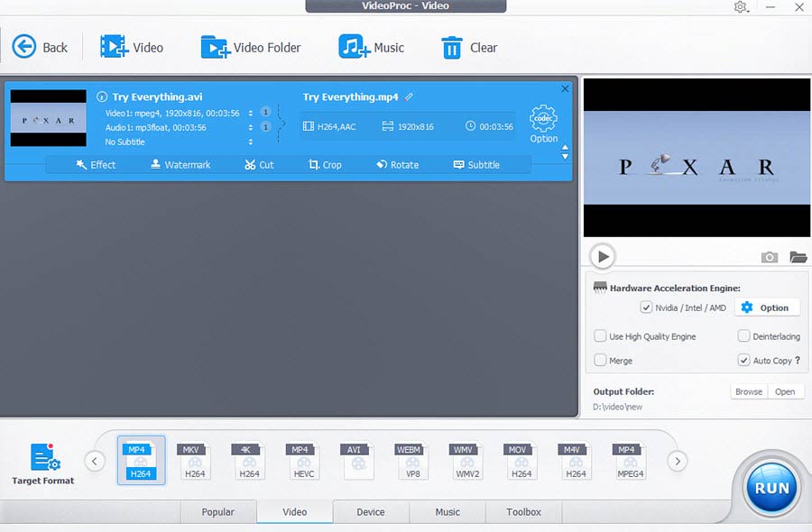The width and height of the screenshot is (812, 532).
Task: Open the output folder
Action: point(786,391)
